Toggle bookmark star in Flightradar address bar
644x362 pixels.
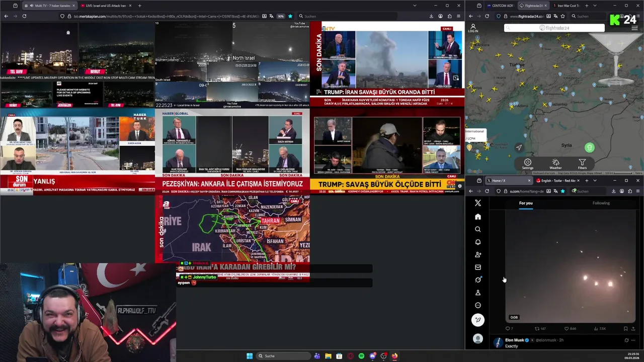pos(562,16)
